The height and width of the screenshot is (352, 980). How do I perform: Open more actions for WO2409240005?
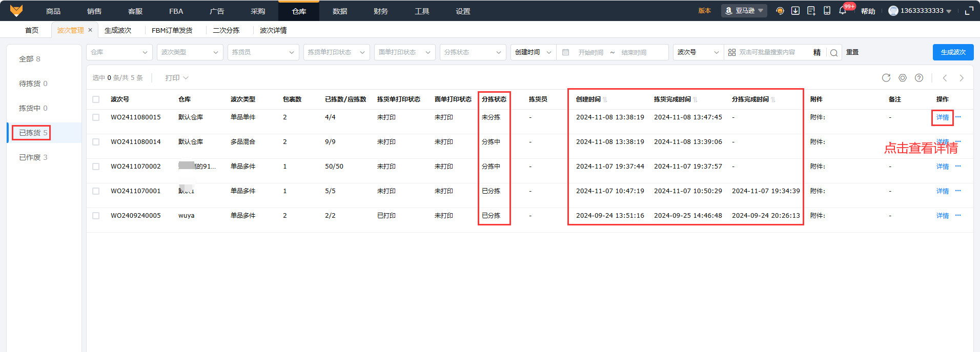pyautogui.click(x=958, y=216)
